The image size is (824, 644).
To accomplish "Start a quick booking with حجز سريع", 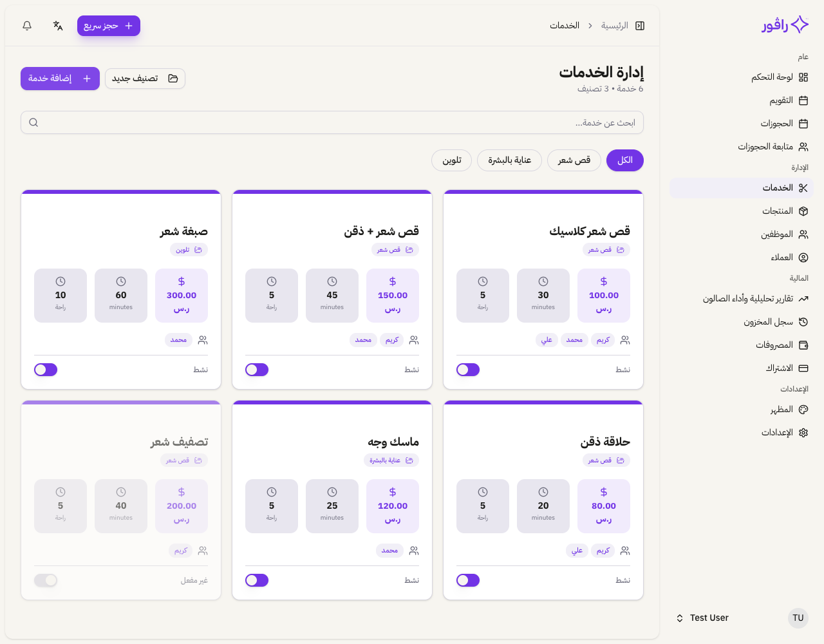I will pyautogui.click(x=108, y=26).
